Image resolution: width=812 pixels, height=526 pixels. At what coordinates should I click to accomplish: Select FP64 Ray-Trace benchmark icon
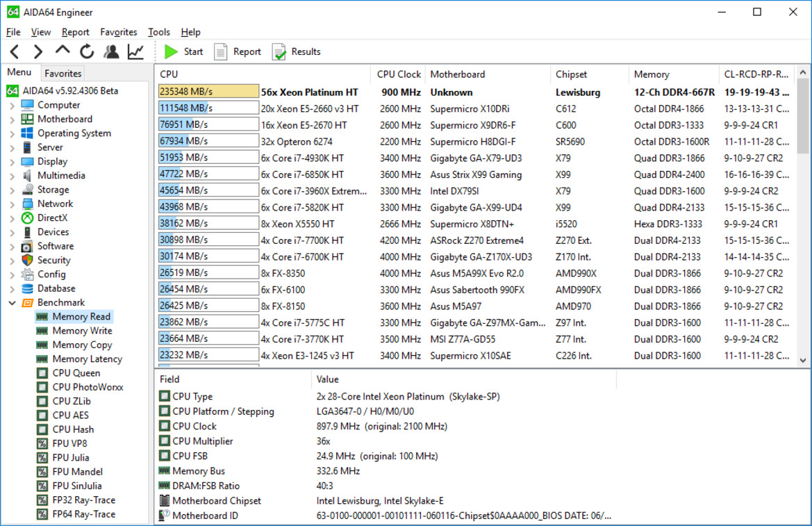point(42,514)
